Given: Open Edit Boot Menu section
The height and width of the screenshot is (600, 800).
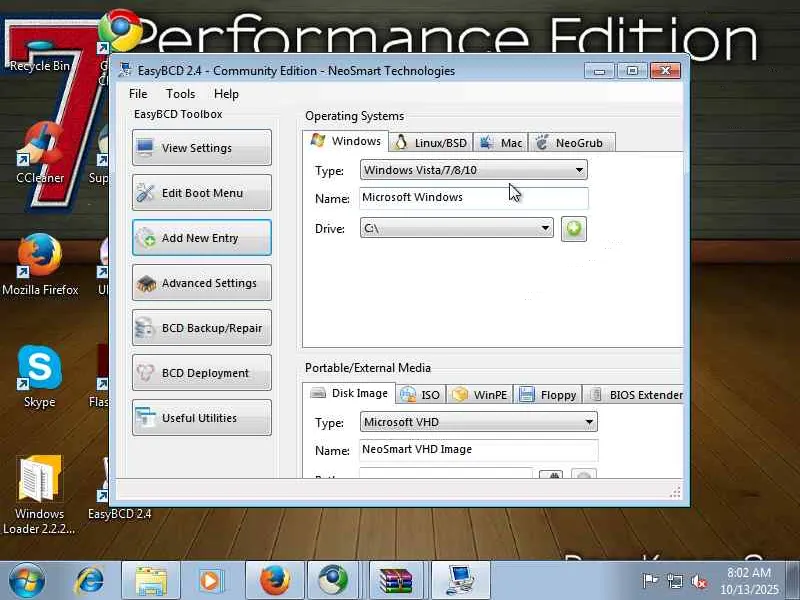Looking at the screenshot, I should pyautogui.click(x=202, y=192).
